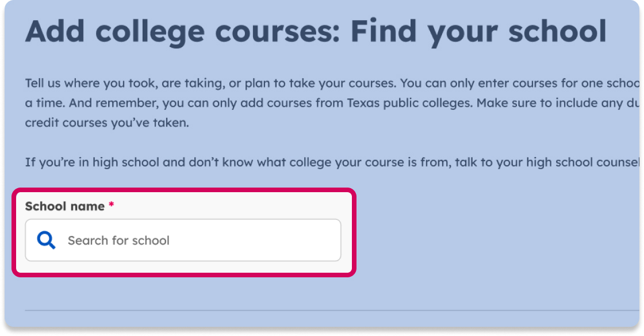Click the horizontal divider line below the form
Viewport: 644px width, 336px height.
point(332,310)
